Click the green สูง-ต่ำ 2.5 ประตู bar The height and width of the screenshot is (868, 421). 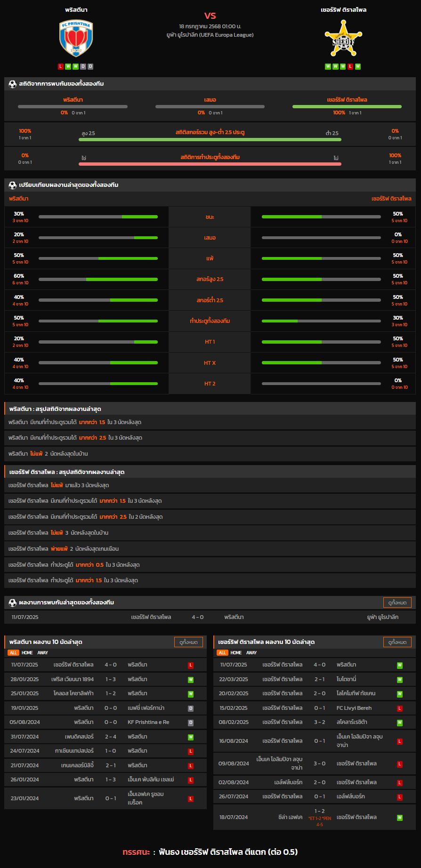210,139
